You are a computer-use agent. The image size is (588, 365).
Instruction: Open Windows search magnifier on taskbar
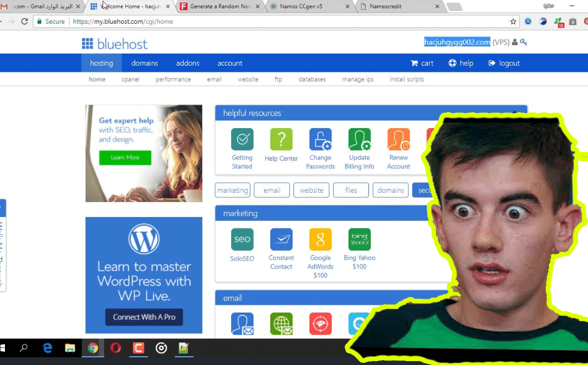tap(24, 348)
